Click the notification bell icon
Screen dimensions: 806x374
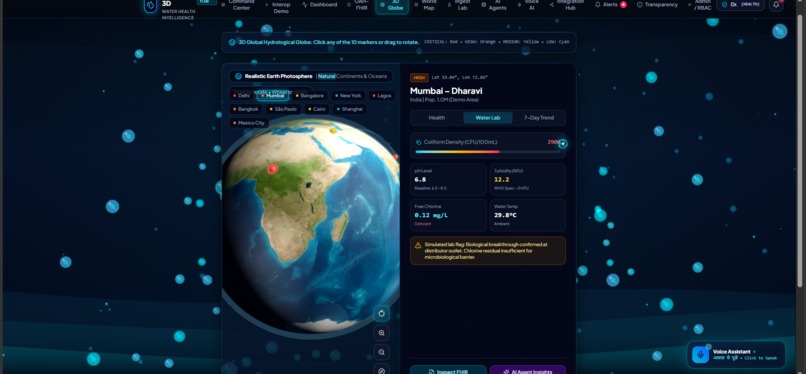pyautogui.click(x=776, y=5)
